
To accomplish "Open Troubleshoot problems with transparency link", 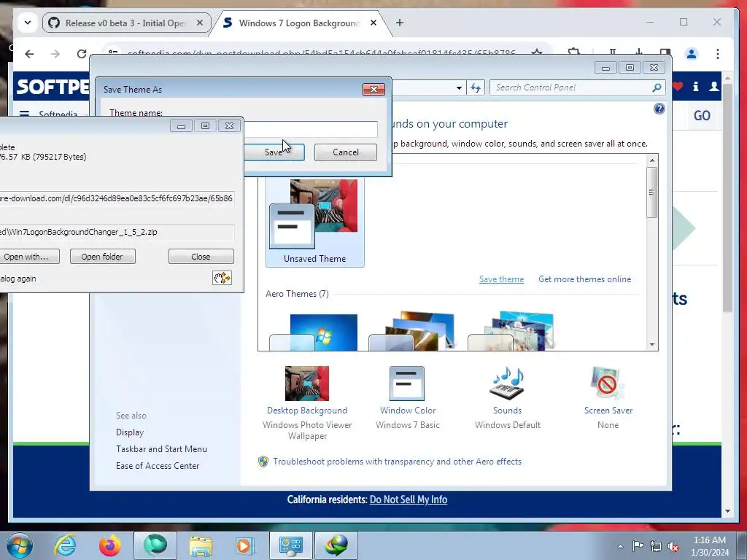I will tap(397, 462).
